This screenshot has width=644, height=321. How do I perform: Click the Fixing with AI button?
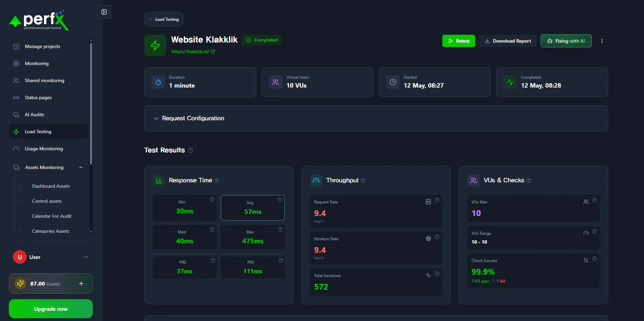pyautogui.click(x=566, y=41)
